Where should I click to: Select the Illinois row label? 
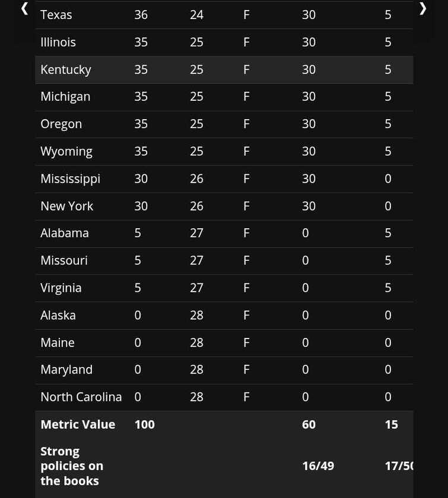[58, 42]
